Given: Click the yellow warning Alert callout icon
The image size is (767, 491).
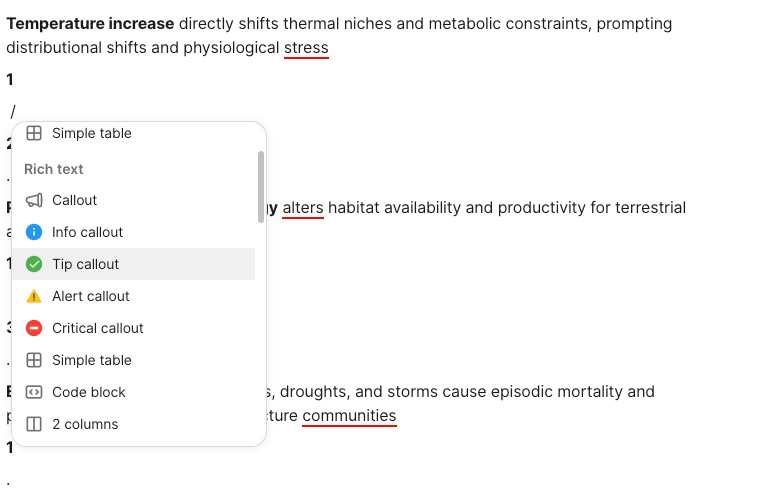Looking at the screenshot, I should [x=34, y=296].
